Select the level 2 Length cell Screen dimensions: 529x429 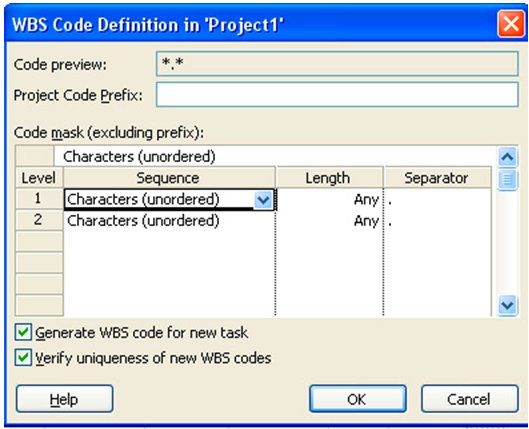pyautogui.click(x=329, y=221)
